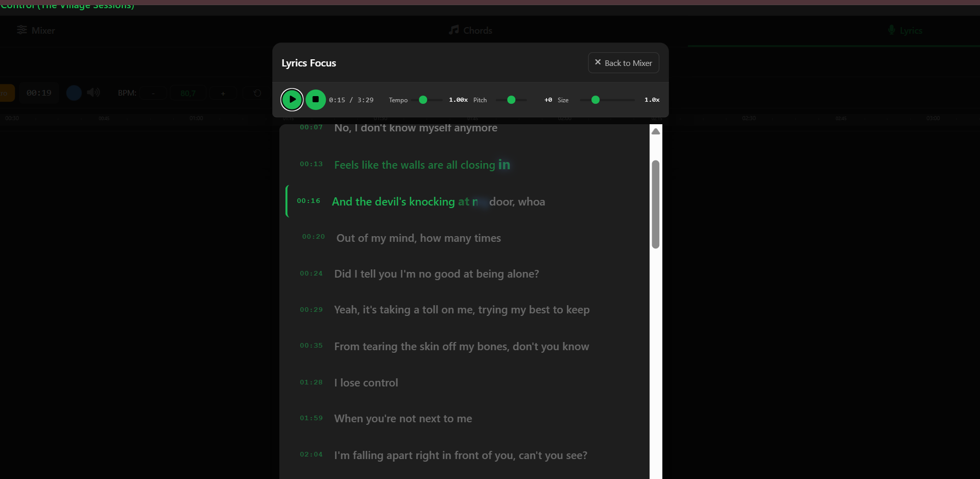Select the active line "And the devil's knocking"

438,201
